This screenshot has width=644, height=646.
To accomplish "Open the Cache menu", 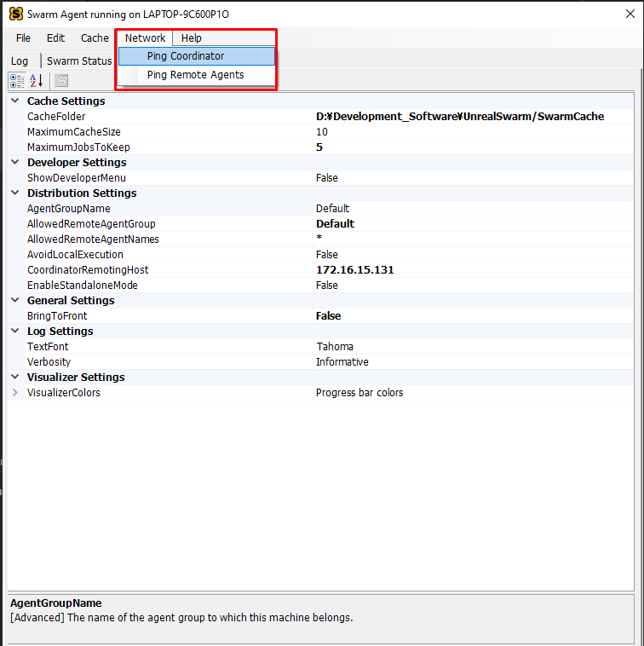I will pos(95,38).
